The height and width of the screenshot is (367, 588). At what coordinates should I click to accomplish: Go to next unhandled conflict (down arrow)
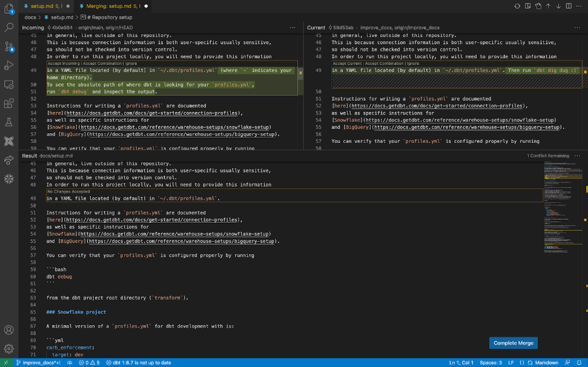click(x=558, y=6)
